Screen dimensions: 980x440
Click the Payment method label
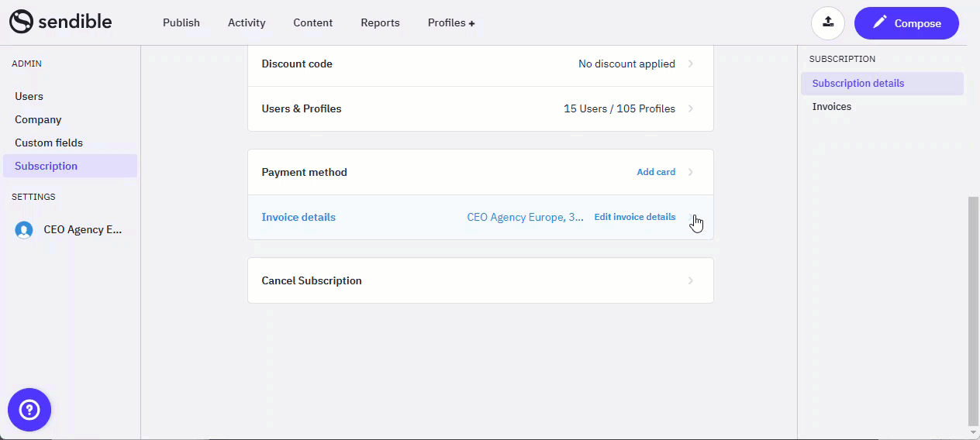coord(304,172)
